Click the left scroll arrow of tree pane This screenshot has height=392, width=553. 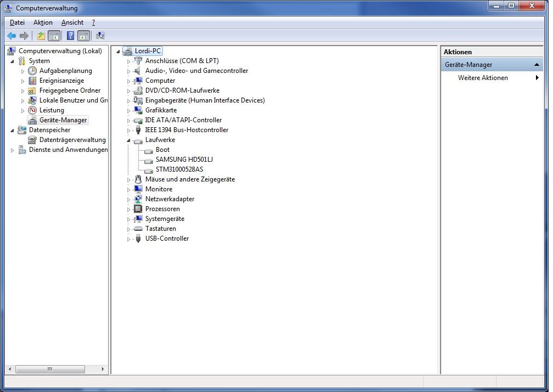[10, 369]
